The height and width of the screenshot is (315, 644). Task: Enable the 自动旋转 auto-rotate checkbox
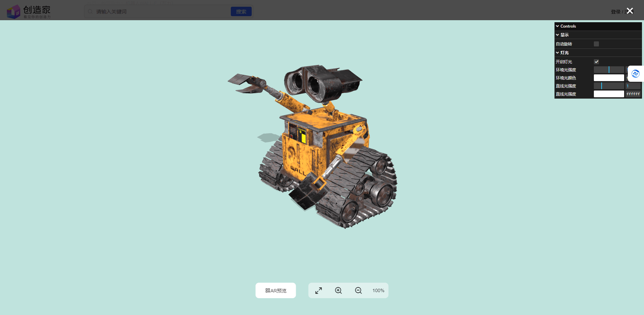tap(596, 44)
